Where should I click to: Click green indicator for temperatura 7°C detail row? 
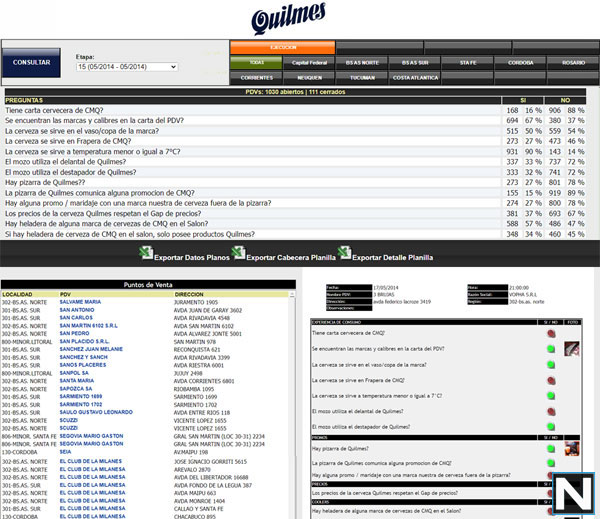pos(551,396)
